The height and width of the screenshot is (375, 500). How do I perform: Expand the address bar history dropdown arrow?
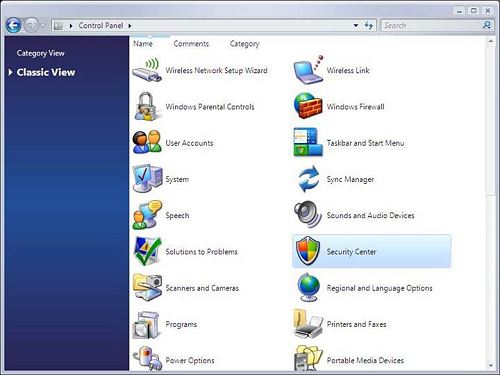[356, 25]
